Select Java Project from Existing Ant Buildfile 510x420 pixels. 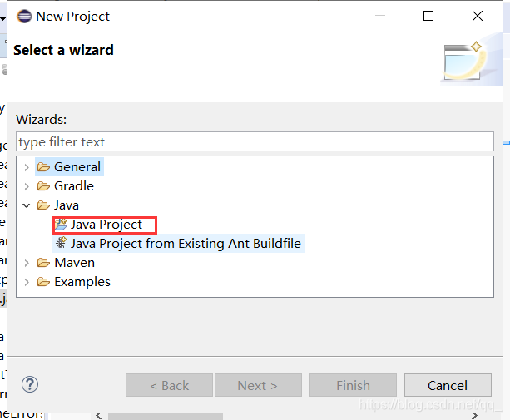pos(186,244)
